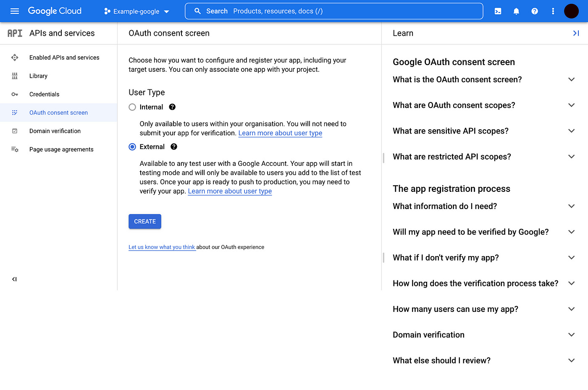Collapse the left sidebar panel
588x390 pixels.
(14, 279)
